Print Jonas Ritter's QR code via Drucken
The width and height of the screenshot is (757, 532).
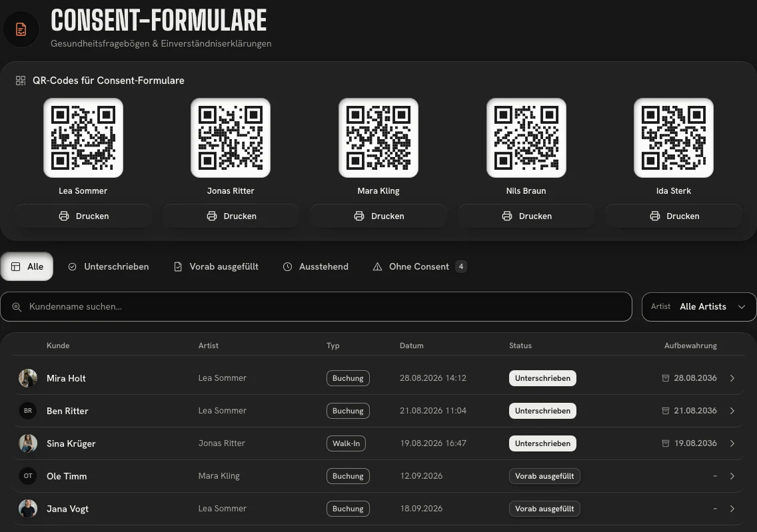tap(231, 216)
